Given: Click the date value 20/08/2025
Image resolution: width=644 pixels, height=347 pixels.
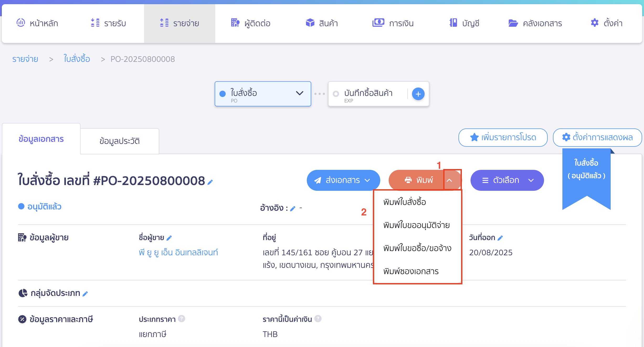Looking at the screenshot, I should point(491,252).
